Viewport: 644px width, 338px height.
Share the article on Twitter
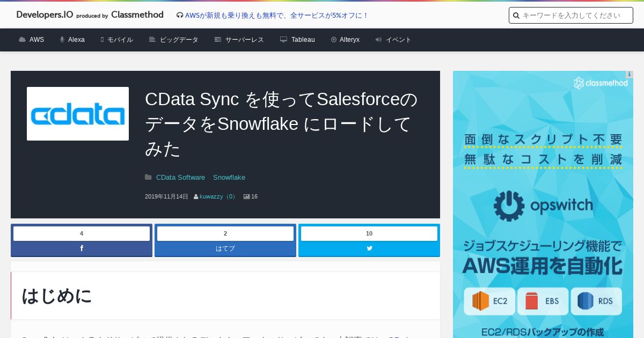click(369, 248)
